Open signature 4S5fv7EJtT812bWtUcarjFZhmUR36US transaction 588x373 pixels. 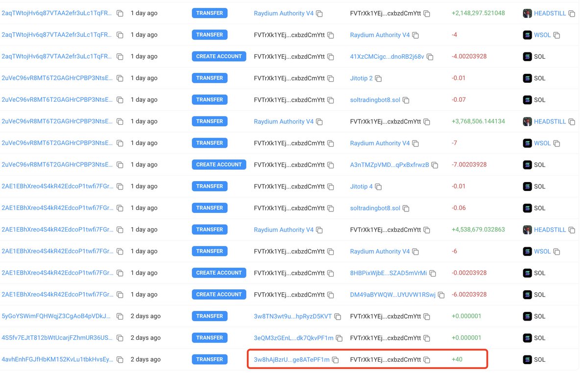[57, 337]
